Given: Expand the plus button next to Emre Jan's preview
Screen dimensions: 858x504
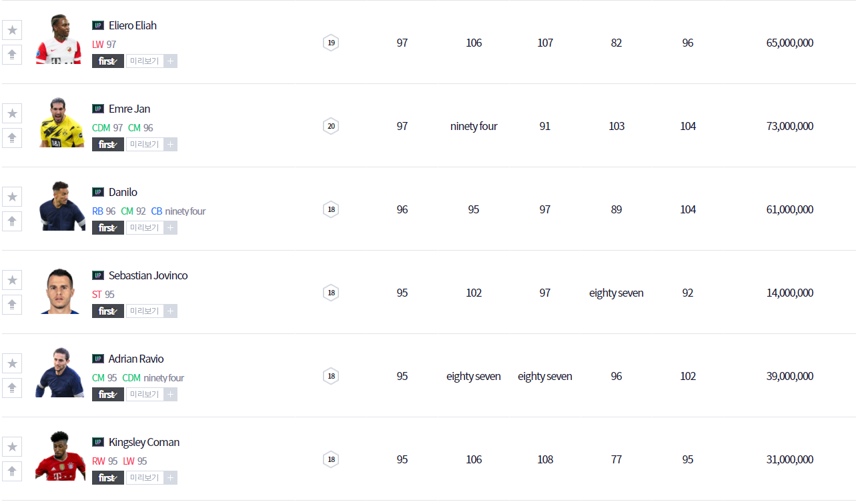Looking at the screenshot, I should [x=171, y=145].
